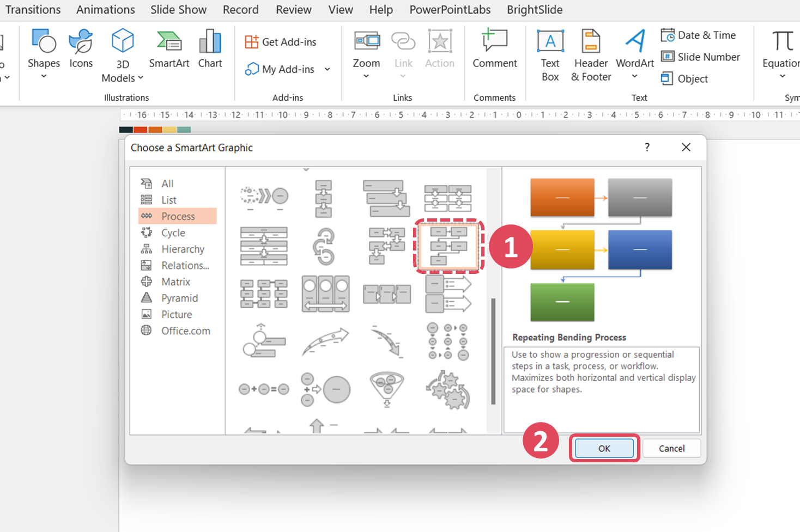The width and height of the screenshot is (800, 532).
Task: Switch to the Review tab
Action: 294,10
